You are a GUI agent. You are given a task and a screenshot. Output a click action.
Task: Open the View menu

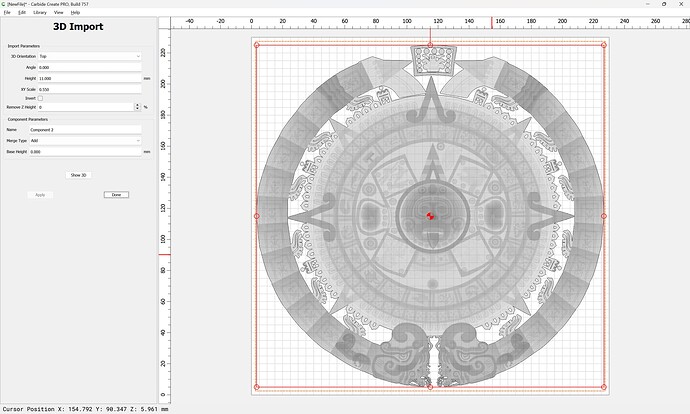click(59, 12)
